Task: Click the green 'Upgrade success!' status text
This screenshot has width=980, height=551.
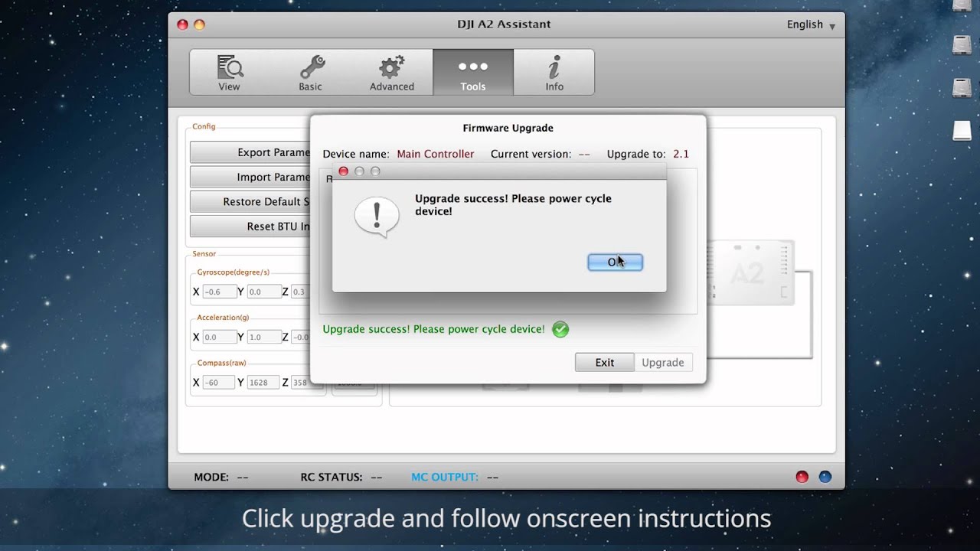Action: pyautogui.click(x=433, y=329)
